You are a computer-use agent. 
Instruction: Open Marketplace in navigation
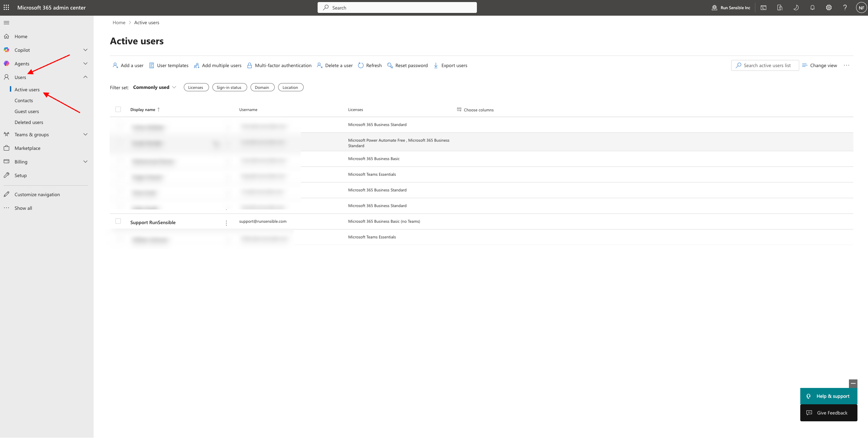pyautogui.click(x=27, y=148)
